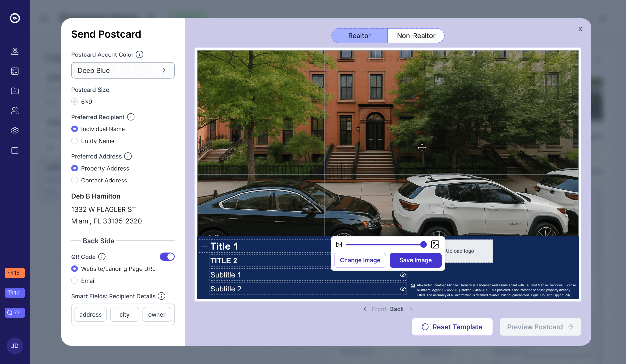Click the info icon next to QR Code
Image resolution: width=626 pixels, height=364 pixels.
click(102, 257)
